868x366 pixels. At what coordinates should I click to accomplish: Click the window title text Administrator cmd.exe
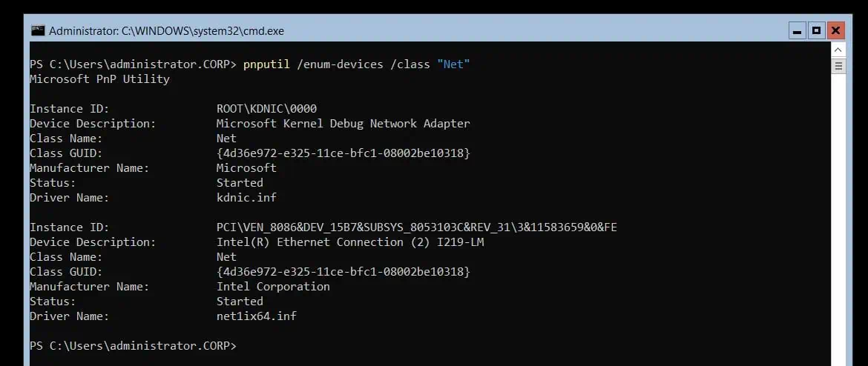click(166, 31)
